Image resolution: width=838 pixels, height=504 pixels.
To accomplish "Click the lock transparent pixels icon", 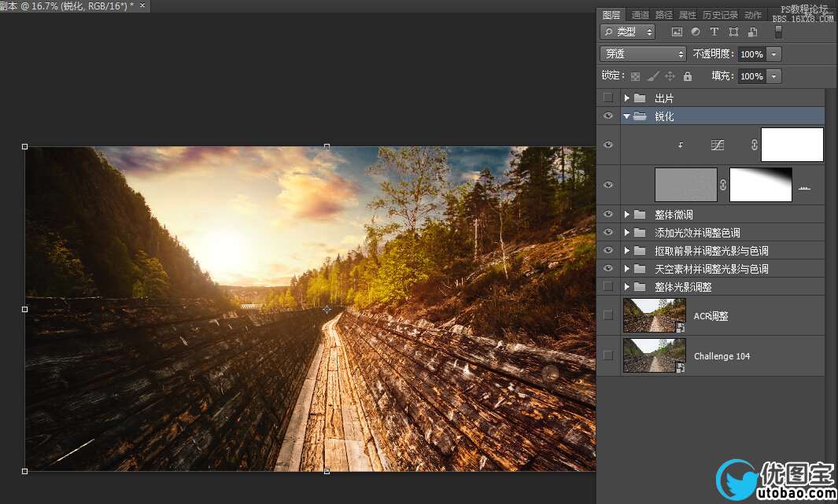I will click(x=636, y=76).
